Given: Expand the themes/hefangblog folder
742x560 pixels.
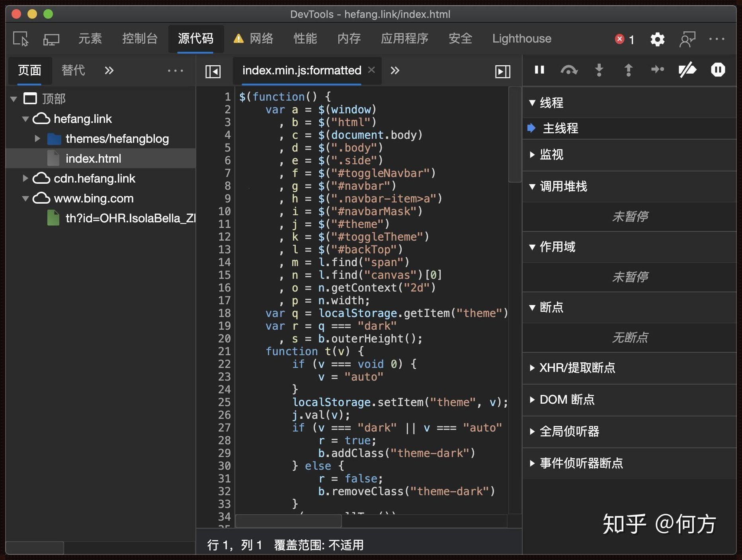Looking at the screenshot, I should click(37, 138).
